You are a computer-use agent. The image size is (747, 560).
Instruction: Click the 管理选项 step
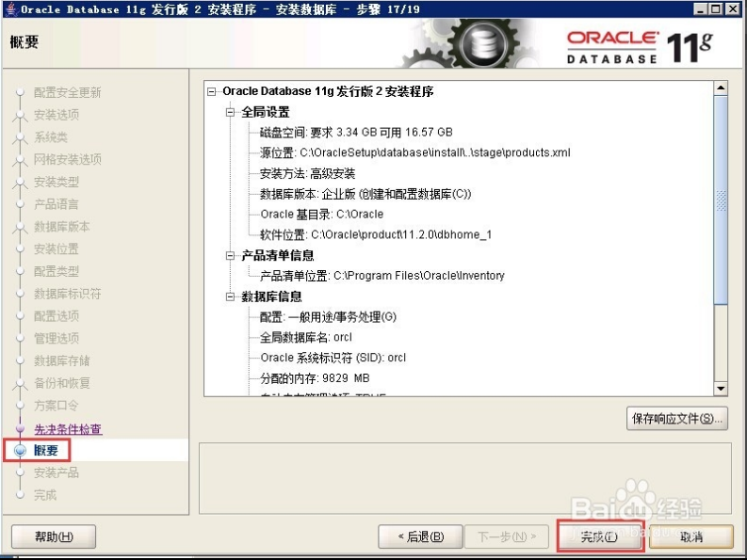[57, 338]
